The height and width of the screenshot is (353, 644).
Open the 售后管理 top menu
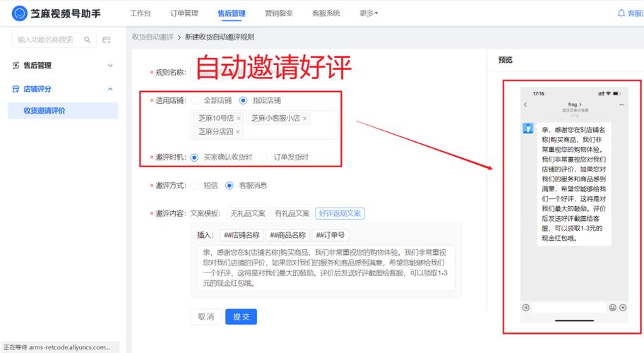click(x=232, y=13)
